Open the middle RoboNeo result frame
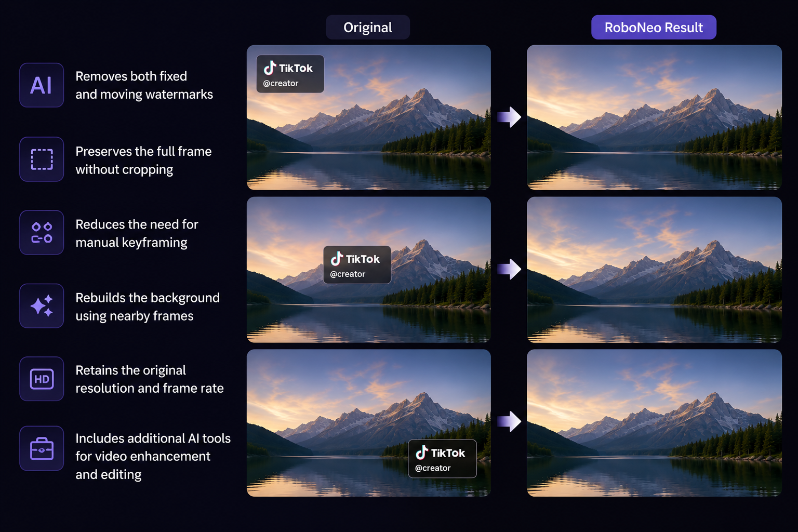 click(654, 270)
